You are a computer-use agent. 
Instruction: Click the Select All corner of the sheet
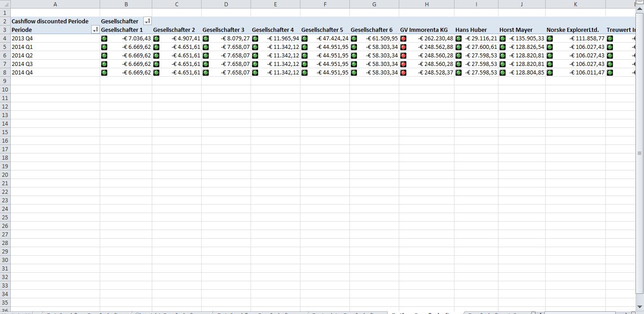point(5,4)
